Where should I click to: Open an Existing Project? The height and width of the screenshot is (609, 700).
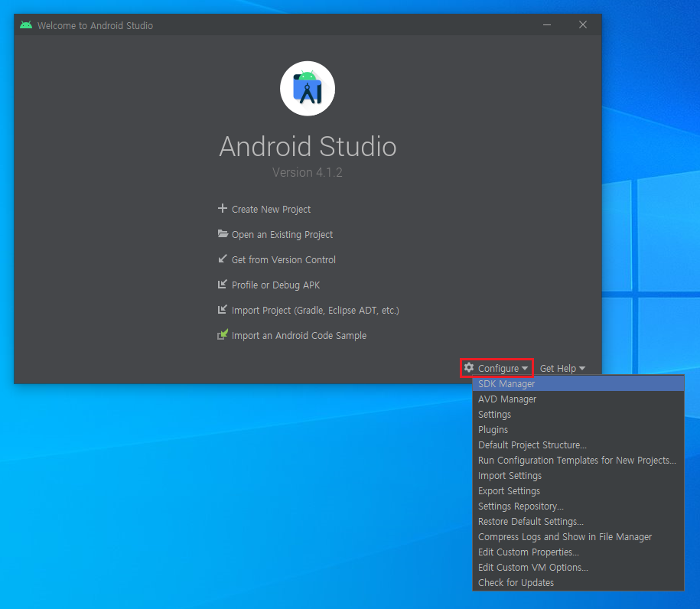[x=282, y=234]
